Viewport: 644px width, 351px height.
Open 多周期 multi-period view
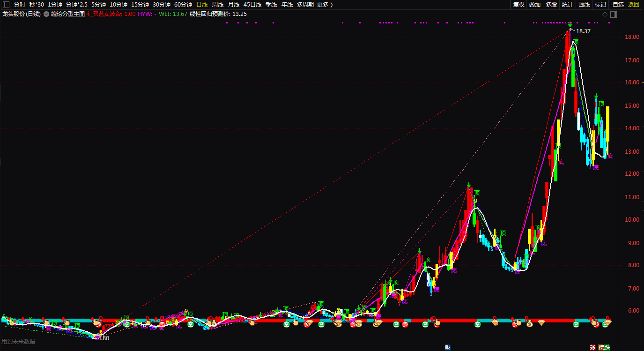[x=305, y=5]
